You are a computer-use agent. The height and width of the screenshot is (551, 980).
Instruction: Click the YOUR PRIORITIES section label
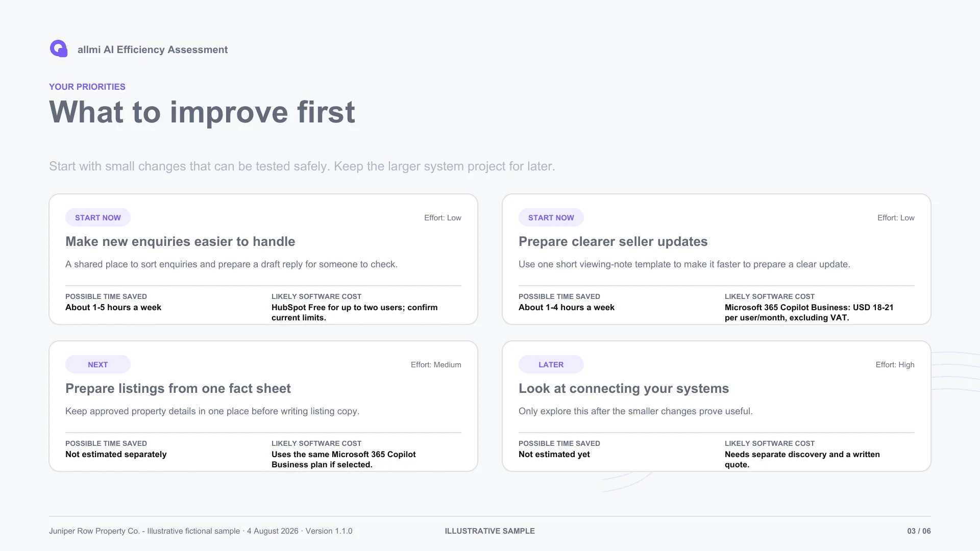point(87,87)
